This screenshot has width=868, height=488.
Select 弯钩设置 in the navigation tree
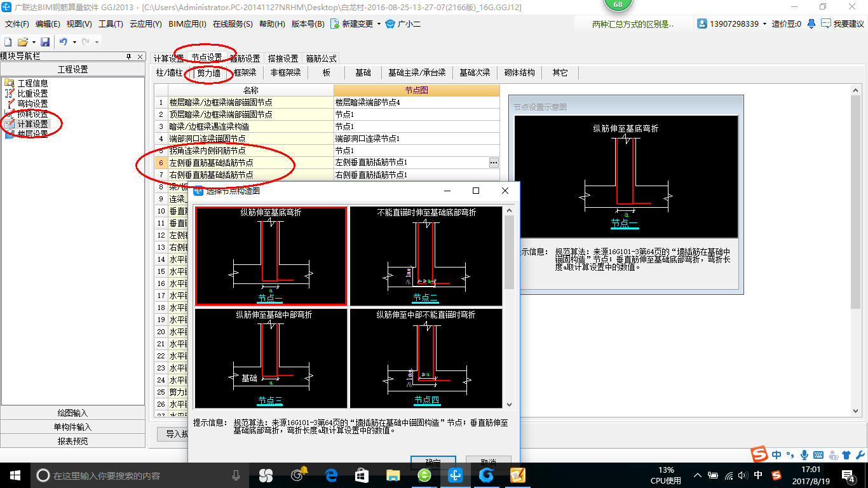pyautogui.click(x=32, y=104)
